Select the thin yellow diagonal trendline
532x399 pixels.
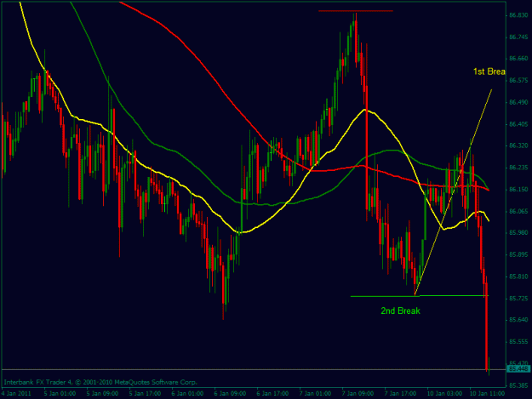tap(454, 192)
